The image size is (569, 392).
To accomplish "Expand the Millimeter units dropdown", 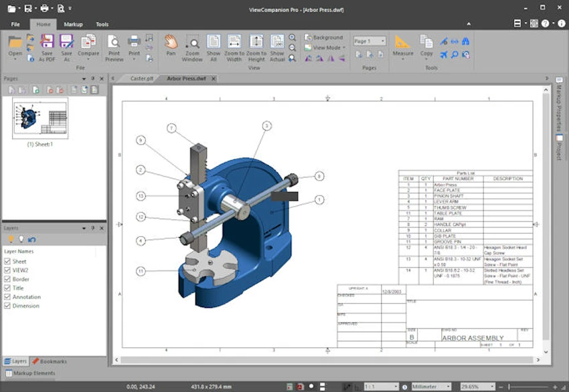I will pos(431,387).
